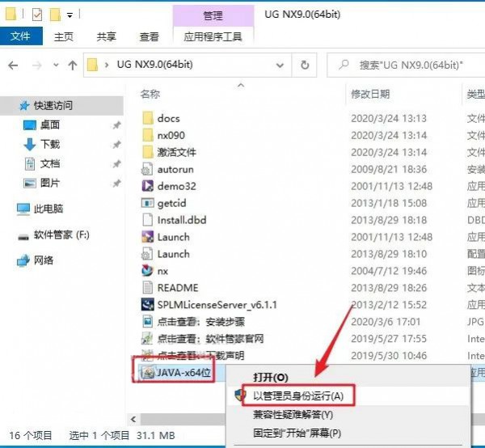This screenshot has width=485, height=448.
Task: Click the address bar path UG NX9.0(64bit)
Action: tap(154, 65)
